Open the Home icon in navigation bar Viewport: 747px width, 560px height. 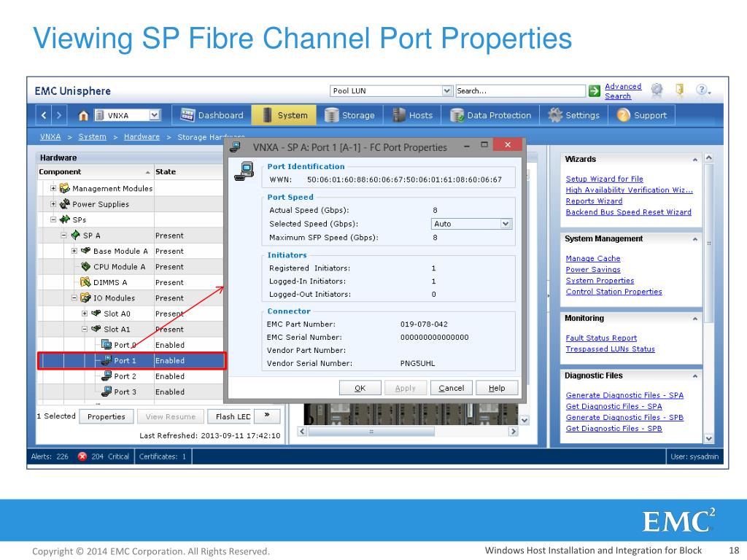(83, 116)
